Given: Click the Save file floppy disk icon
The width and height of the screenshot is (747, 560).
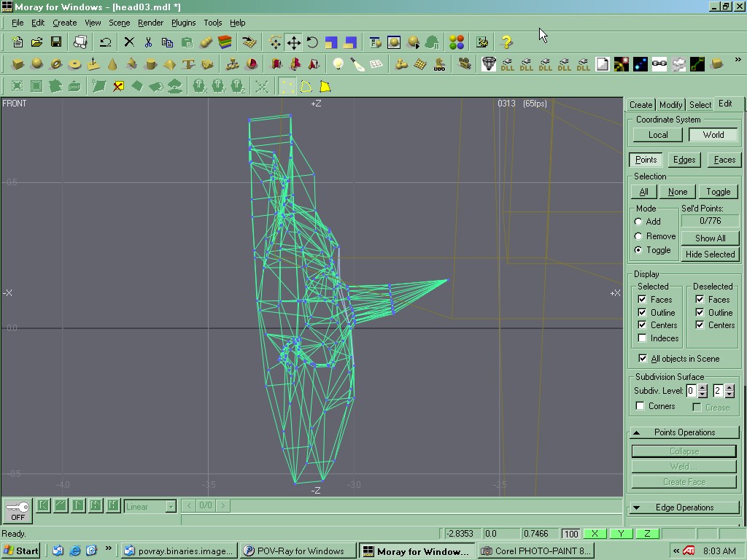Looking at the screenshot, I should click(x=55, y=42).
